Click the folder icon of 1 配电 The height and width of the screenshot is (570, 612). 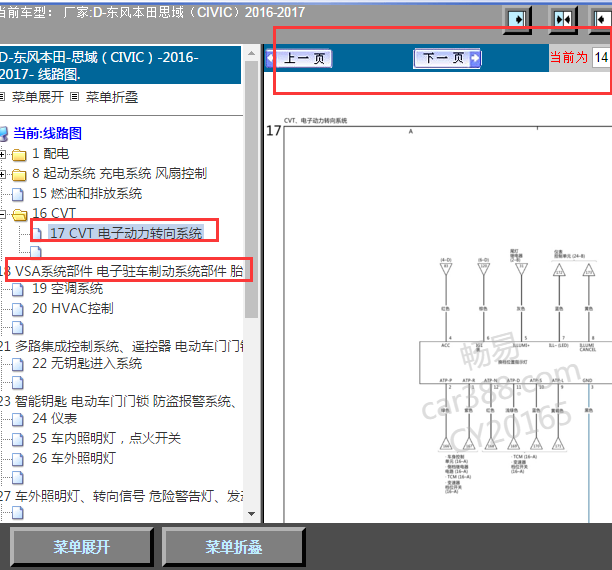19,155
